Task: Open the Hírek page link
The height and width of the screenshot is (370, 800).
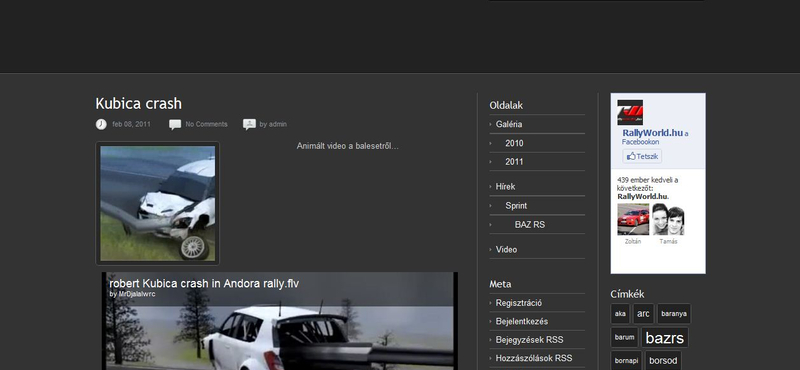Action: pos(505,187)
